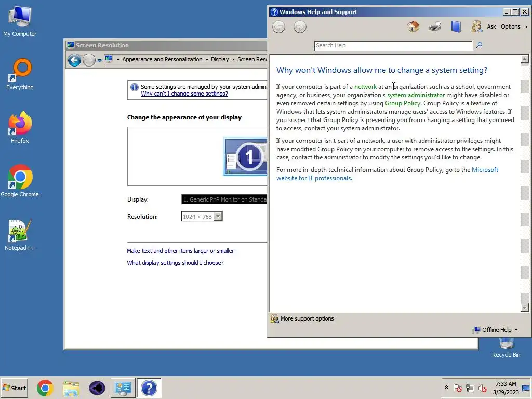Open the Recycle Bin on desktop

coord(506,348)
